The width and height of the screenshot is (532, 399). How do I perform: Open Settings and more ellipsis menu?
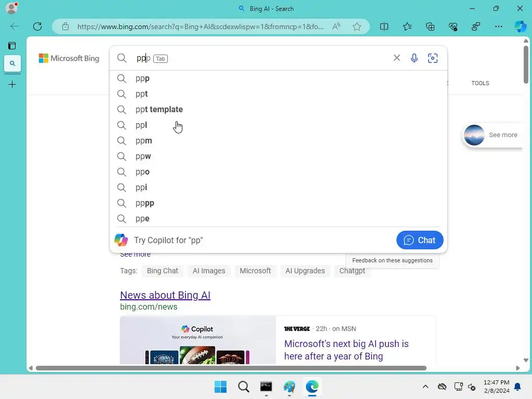[498, 26]
